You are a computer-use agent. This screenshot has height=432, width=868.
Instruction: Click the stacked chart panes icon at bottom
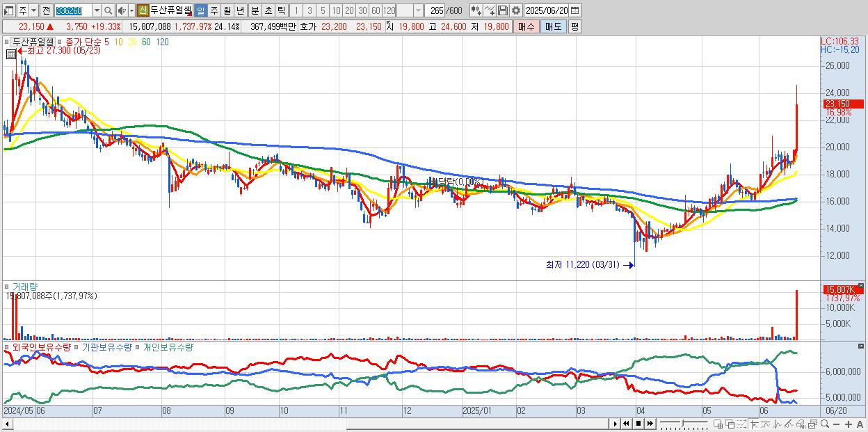tap(813, 424)
